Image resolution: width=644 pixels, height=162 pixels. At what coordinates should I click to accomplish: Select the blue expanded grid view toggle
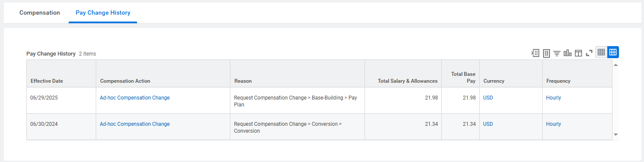pyautogui.click(x=613, y=52)
